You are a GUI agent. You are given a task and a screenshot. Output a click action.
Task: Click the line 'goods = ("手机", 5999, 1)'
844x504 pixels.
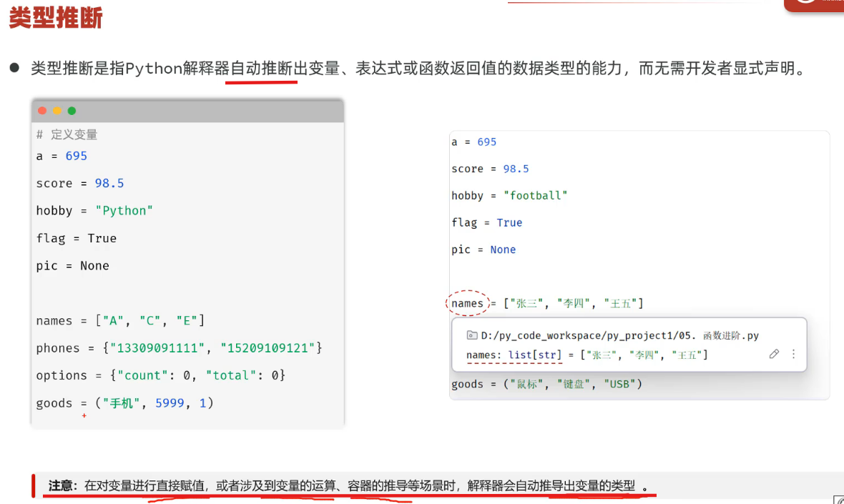pyautogui.click(x=124, y=403)
